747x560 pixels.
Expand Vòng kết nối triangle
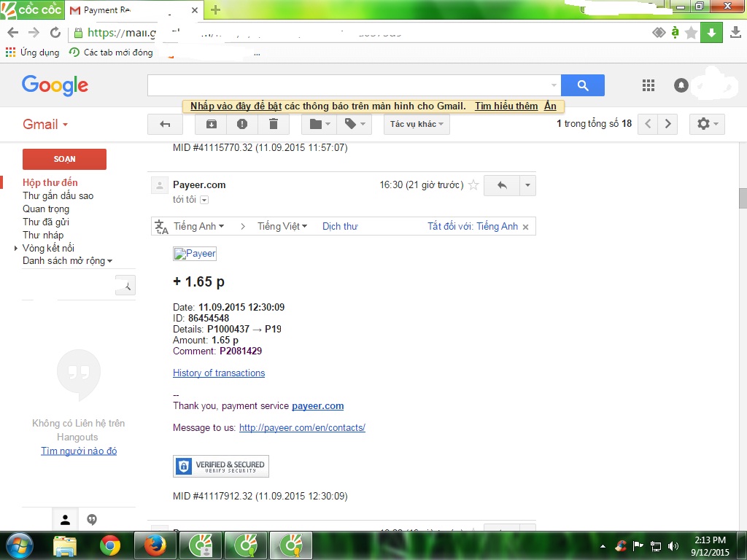point(16,248)
